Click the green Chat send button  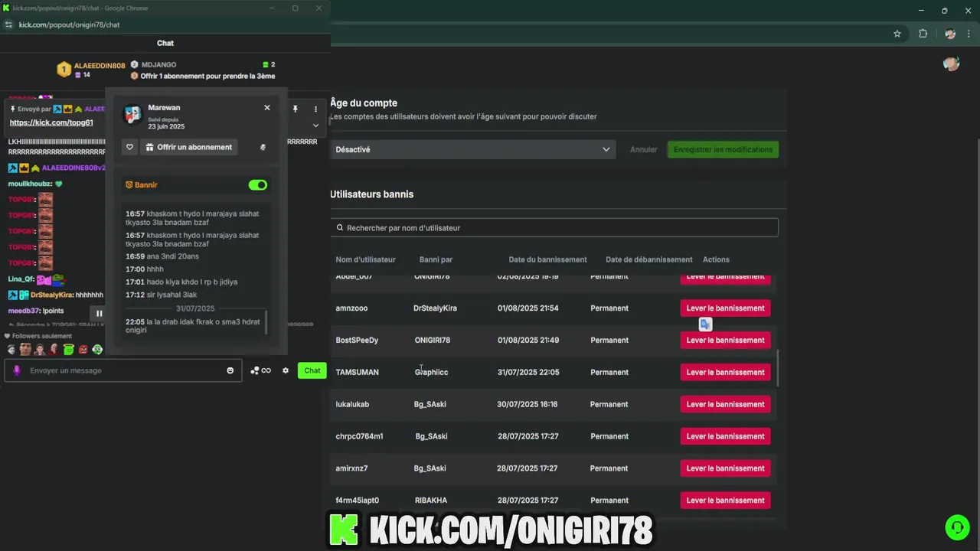pyautogui.click(x=312, y=370)
